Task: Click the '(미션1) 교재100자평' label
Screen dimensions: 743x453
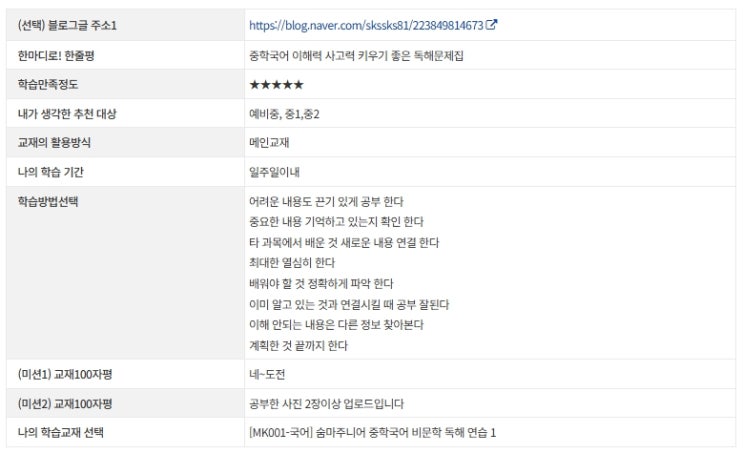Action: click(x=65, y=374)
